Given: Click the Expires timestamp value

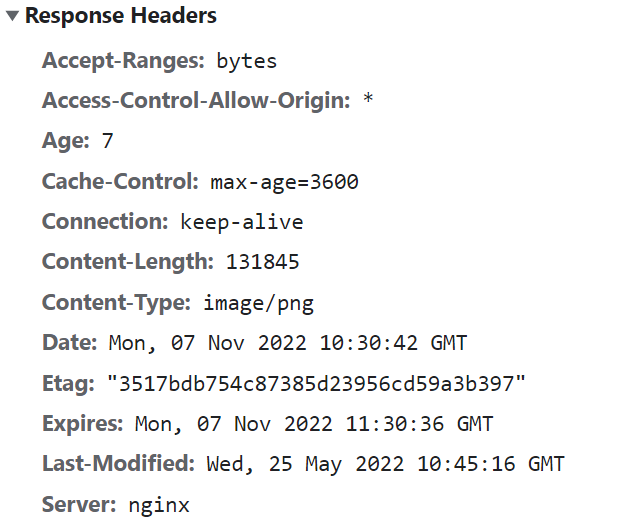Looking at the screenshot, I should pos(314,425).
